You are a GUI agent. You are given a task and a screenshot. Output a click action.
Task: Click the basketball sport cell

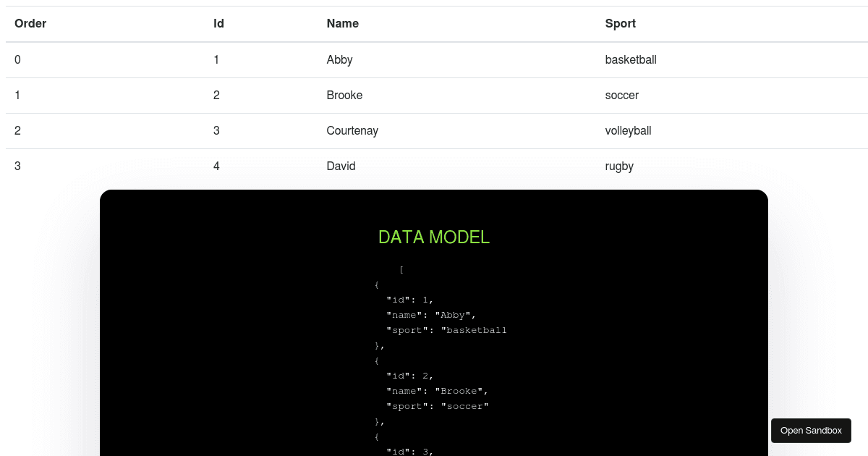click(631, 59)
